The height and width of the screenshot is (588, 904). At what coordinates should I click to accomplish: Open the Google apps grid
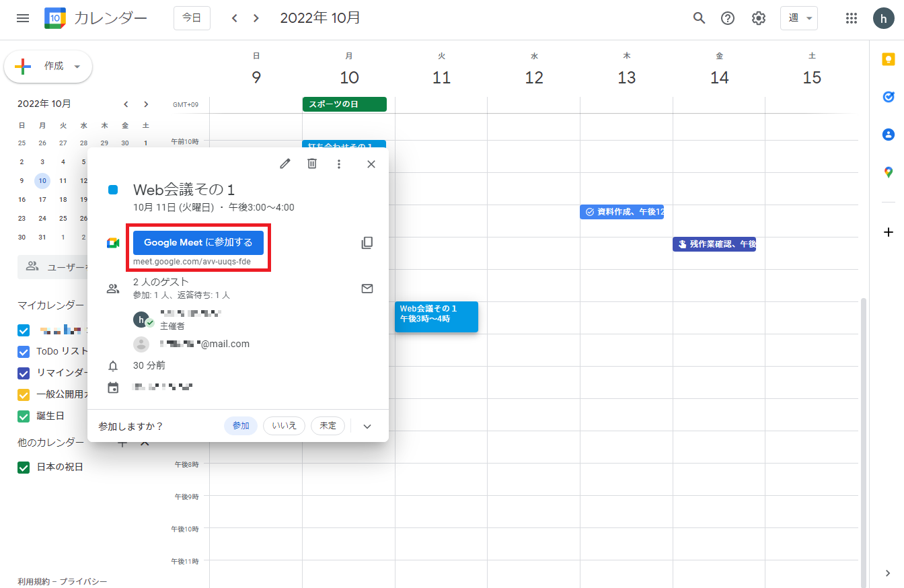(x=852, y=18)
